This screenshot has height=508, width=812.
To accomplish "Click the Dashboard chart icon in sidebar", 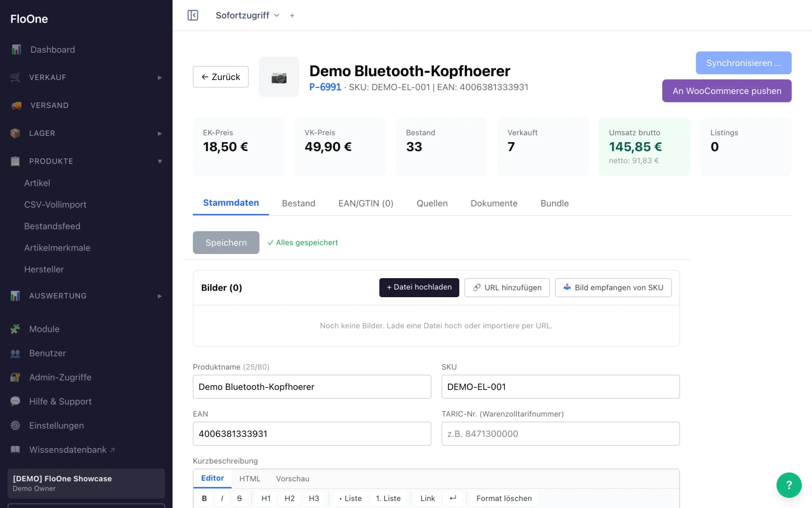I will click(x=16, y=50).
